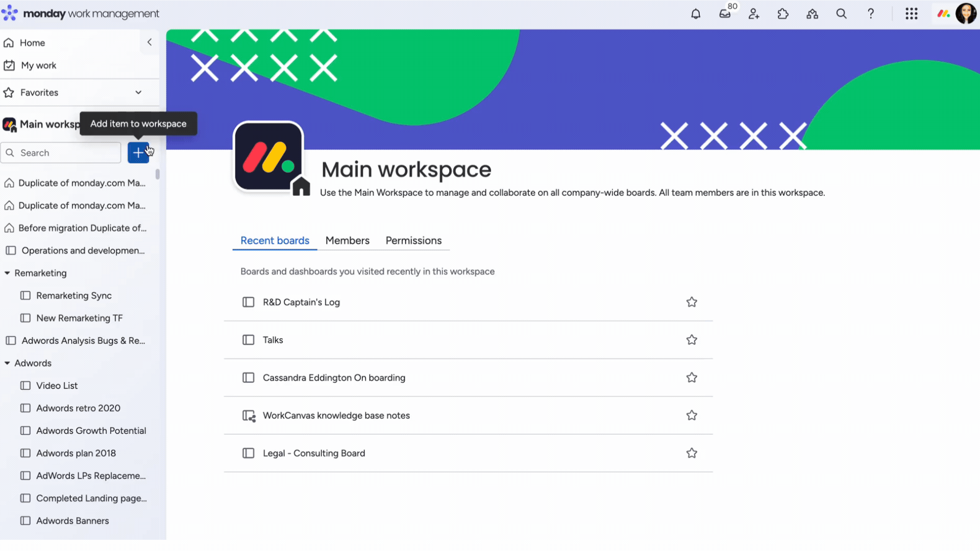980x551 pixels.
Task: Open Before migration Duplicate of... item
Action: [x=76, y=228]
